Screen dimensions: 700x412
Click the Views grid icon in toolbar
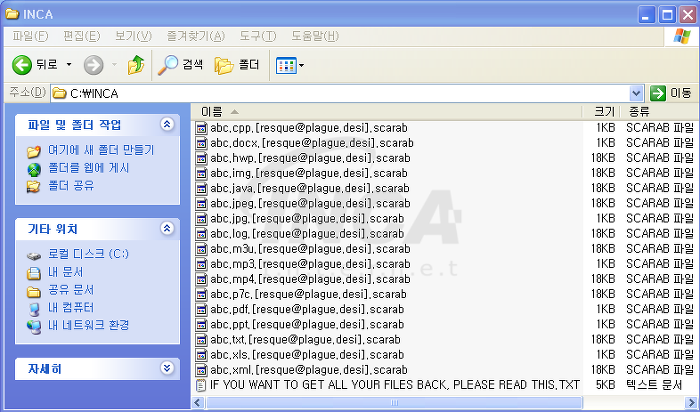[286, 66]
